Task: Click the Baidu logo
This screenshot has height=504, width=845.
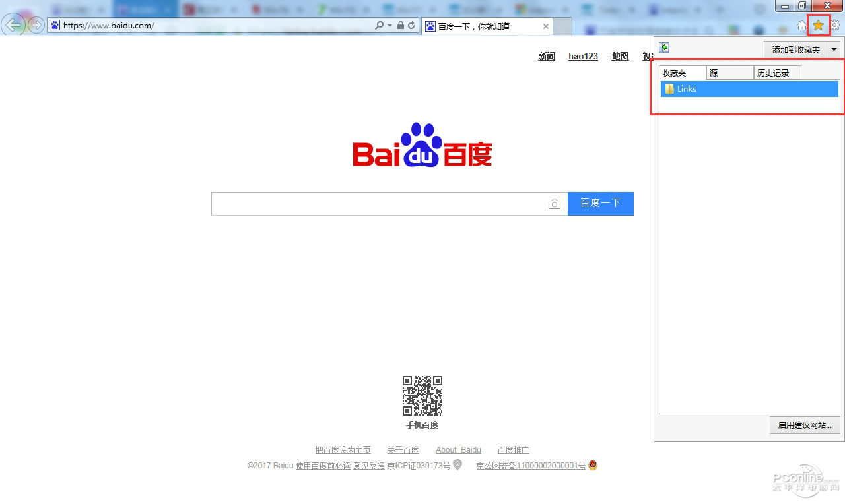Action: point(422,144)
